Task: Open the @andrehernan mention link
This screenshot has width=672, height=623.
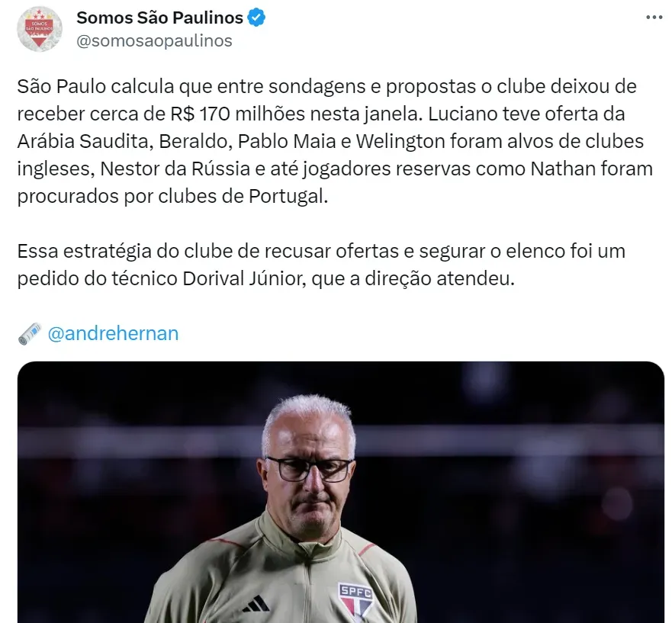Action: click(x=113, y=333)
